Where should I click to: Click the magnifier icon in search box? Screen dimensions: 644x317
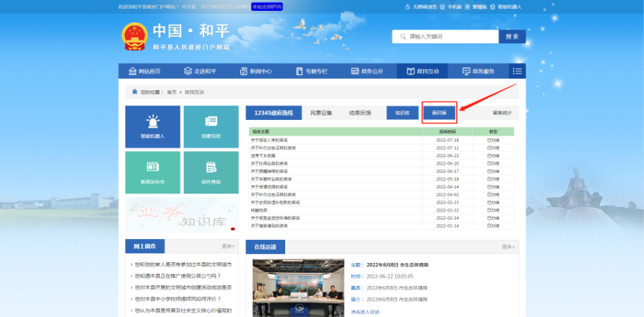coord(403,37)
